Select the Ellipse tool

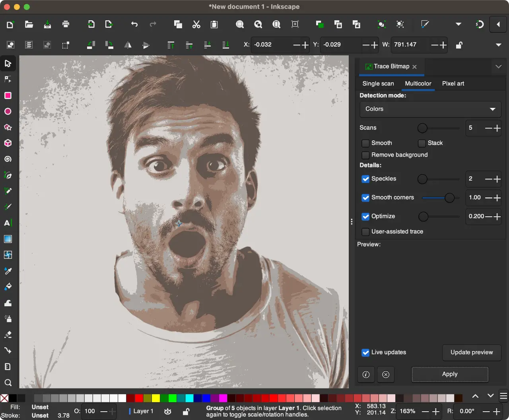pos(8,111)
